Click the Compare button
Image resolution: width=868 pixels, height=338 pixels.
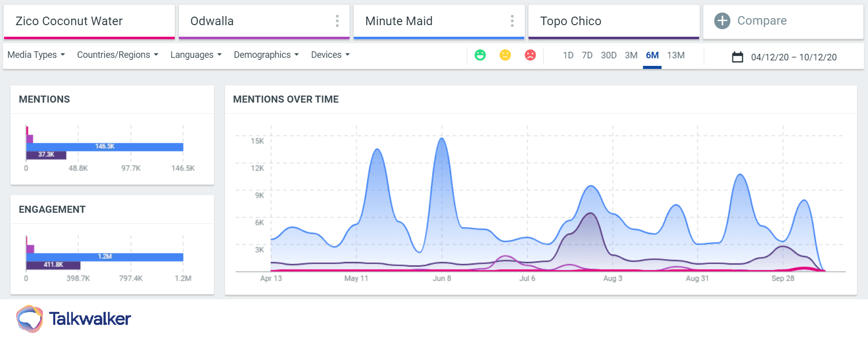[762, 21]
